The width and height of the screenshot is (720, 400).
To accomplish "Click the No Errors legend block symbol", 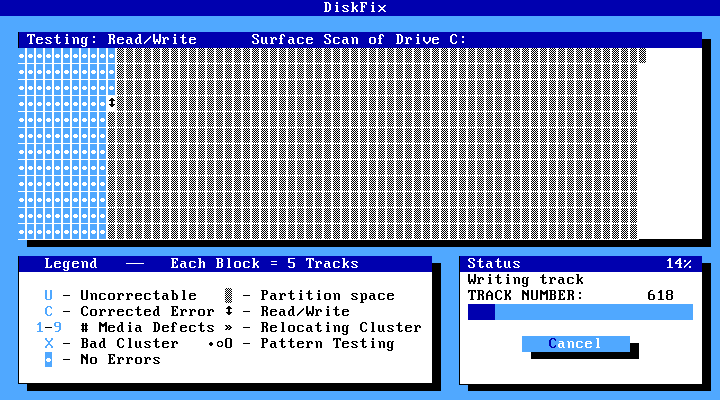I will 49,360.
